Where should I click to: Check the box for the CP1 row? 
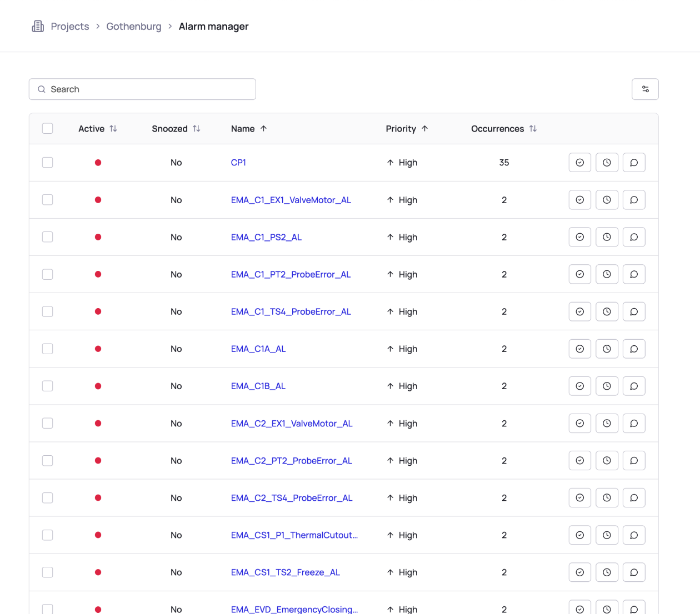(48, 163)
